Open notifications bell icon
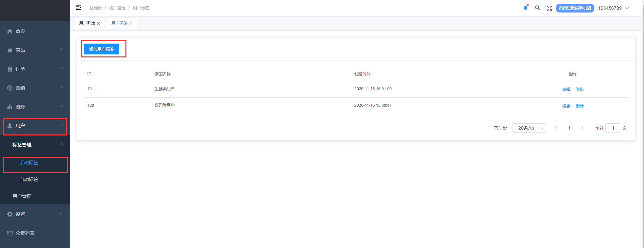 525,8
